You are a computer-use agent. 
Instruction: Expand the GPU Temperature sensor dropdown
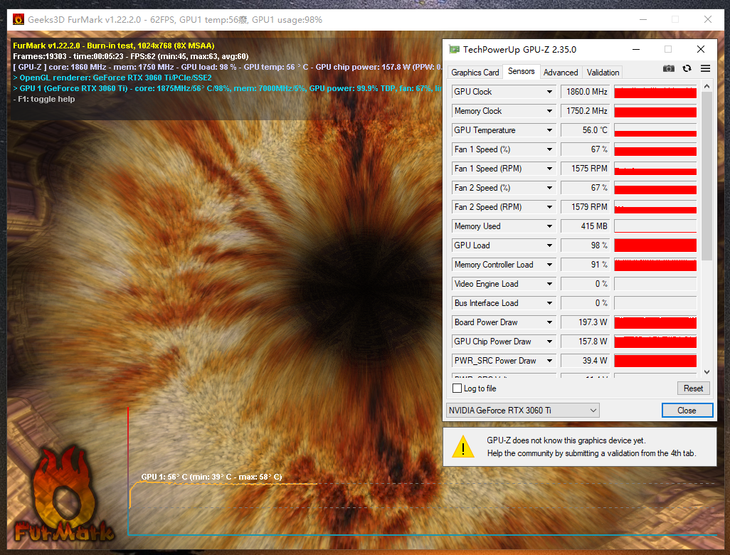click(549, 130)
